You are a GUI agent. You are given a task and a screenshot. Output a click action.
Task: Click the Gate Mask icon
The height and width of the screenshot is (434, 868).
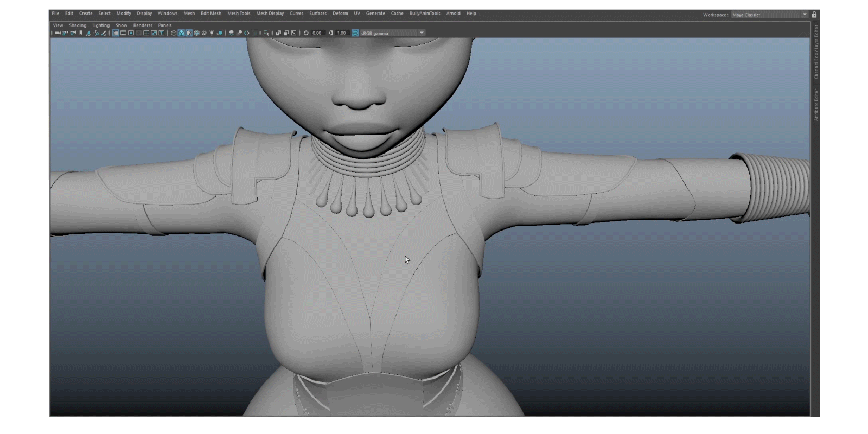coord(138,33)
